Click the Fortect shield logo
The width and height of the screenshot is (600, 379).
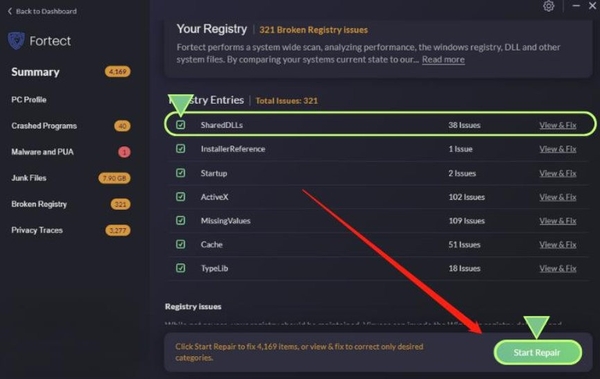pyautogui.click(x=16, y=41)
